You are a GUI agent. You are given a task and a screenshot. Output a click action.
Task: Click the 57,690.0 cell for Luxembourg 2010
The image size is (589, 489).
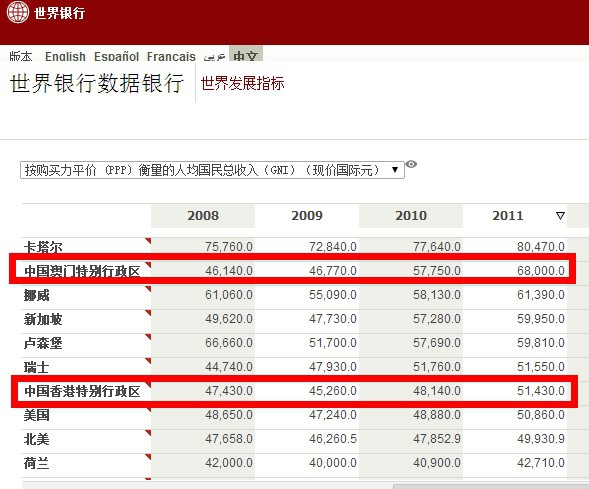pyautogui.click(x=437, y=343)
